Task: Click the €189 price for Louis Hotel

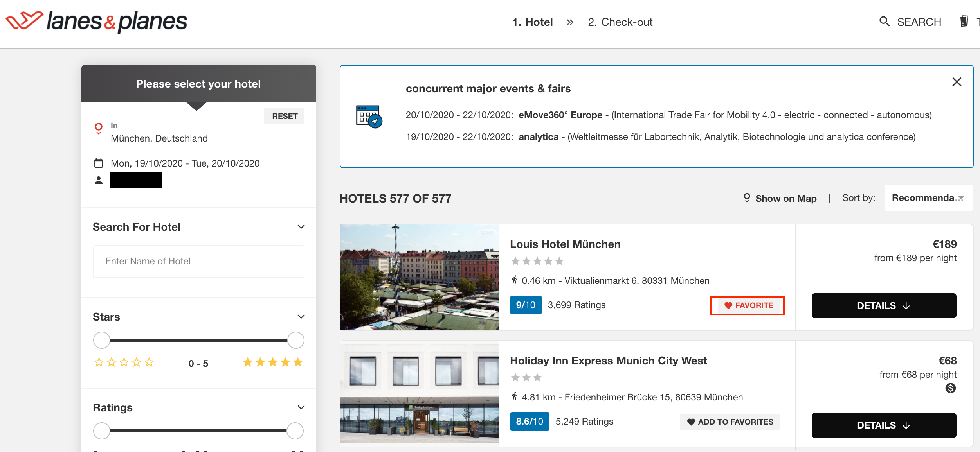Action: 944,244
